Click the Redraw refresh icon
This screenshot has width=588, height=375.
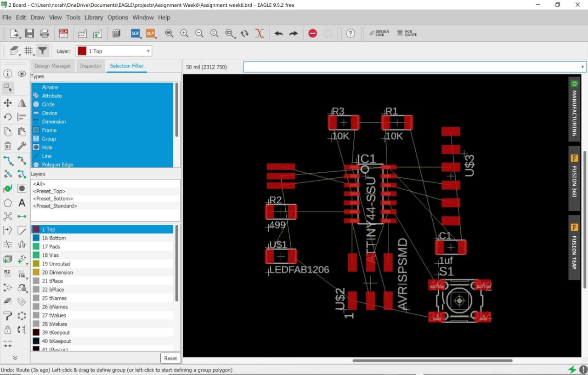coord(244,34)
